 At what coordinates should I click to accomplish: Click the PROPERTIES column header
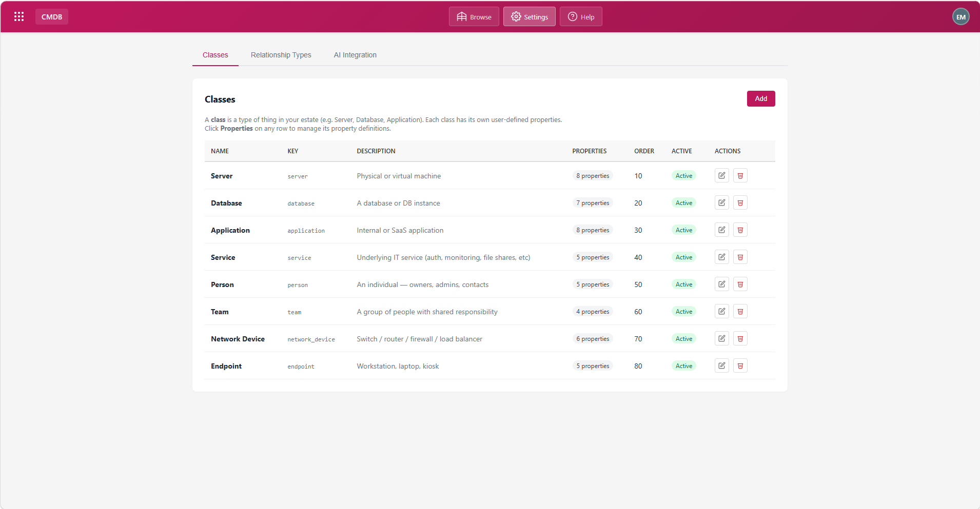590,151
